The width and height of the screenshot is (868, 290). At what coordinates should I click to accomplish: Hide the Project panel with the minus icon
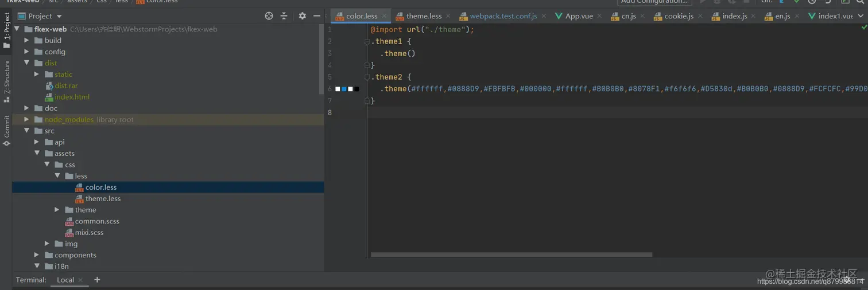317,16
